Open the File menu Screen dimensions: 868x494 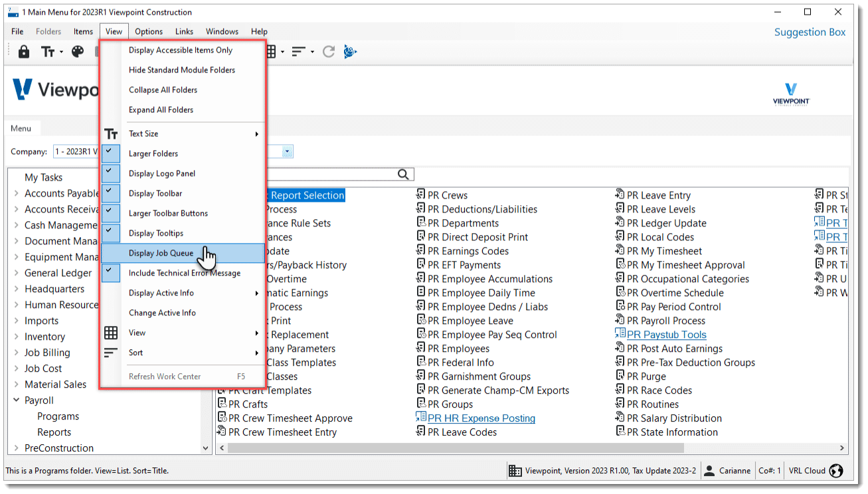click(17, 31)
